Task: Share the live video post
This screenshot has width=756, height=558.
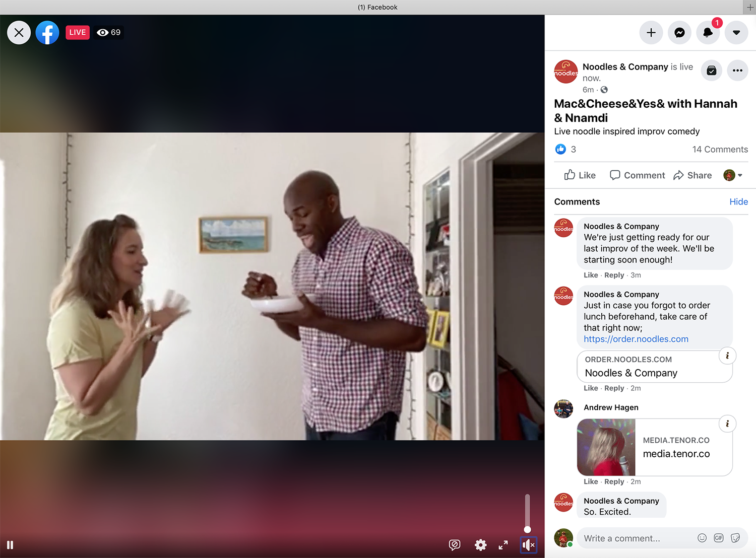Action: tap(692, 175)
